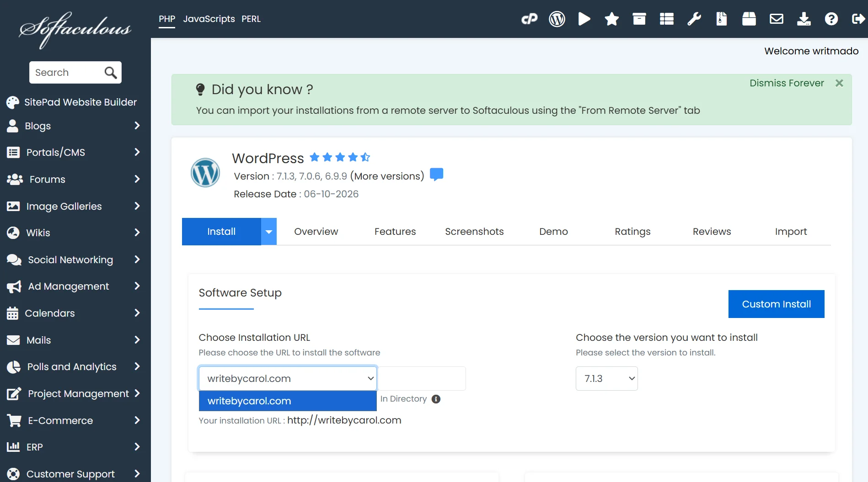Close the Did you know banner
The image size is (868, 482).
tap(839, 83)
